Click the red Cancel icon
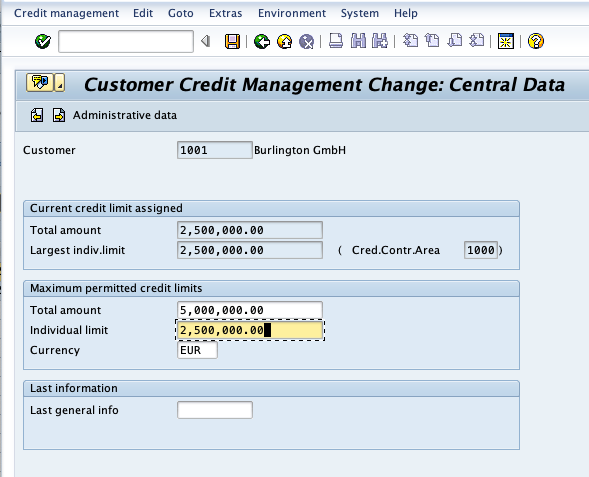Viewport: 589px width, 477px height. [307, 41]
